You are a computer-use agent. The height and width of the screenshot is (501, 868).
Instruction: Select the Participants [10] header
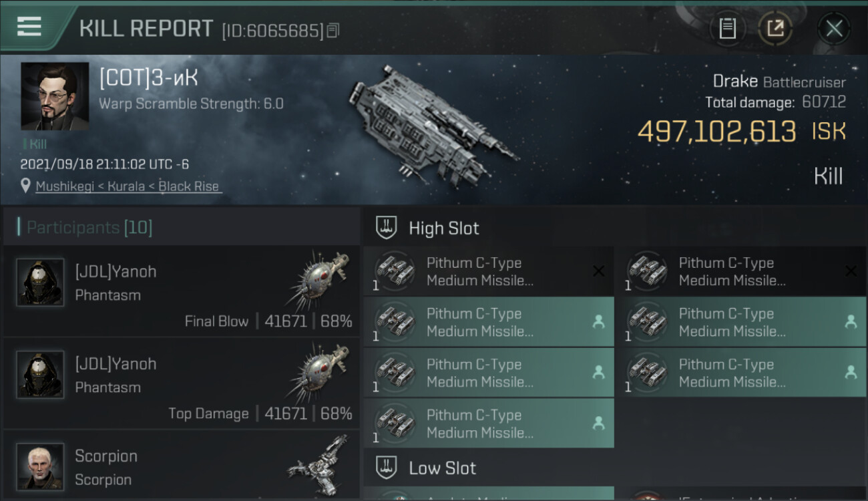[89, 228]
